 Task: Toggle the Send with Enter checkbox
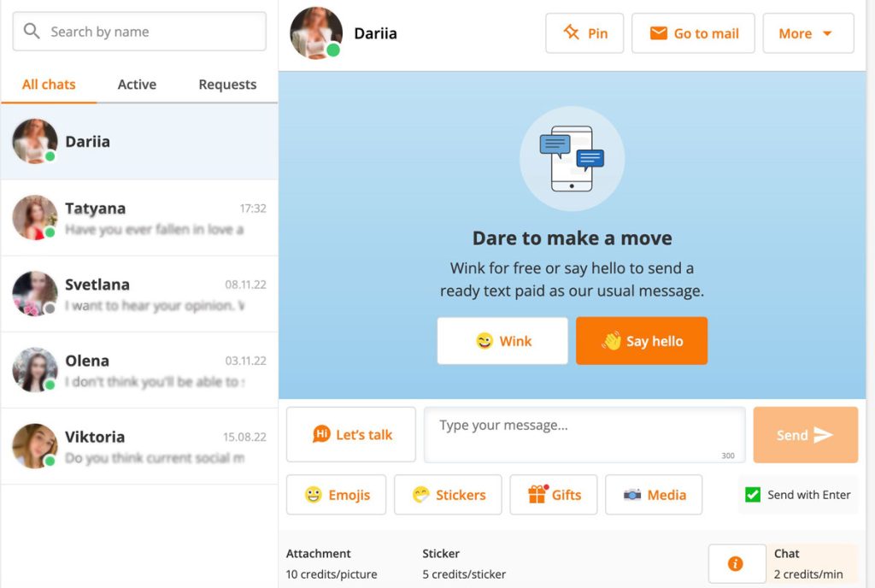[x=753, y=494]
